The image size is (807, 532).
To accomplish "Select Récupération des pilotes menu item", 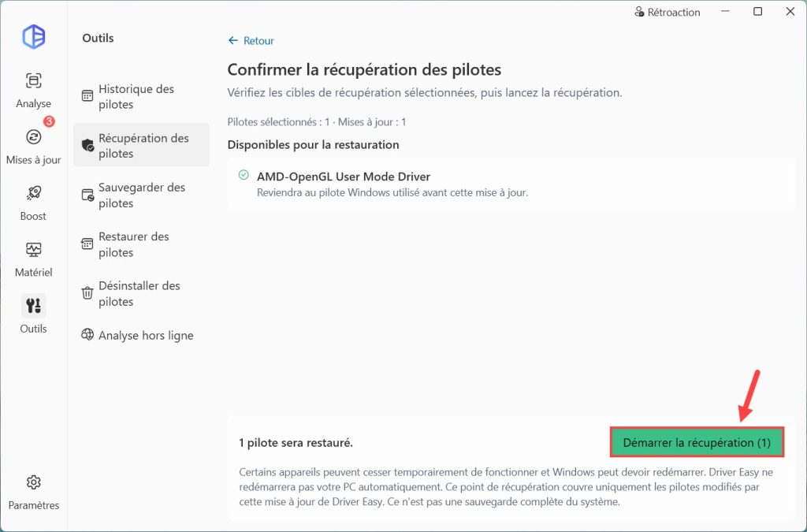I will click(141, 145).
